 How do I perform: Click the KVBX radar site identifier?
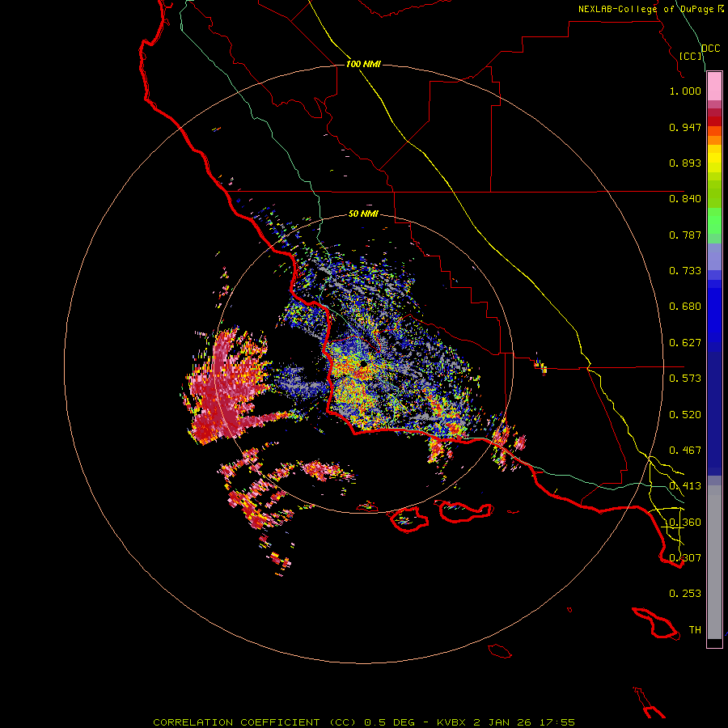click(x=451, y=722)
